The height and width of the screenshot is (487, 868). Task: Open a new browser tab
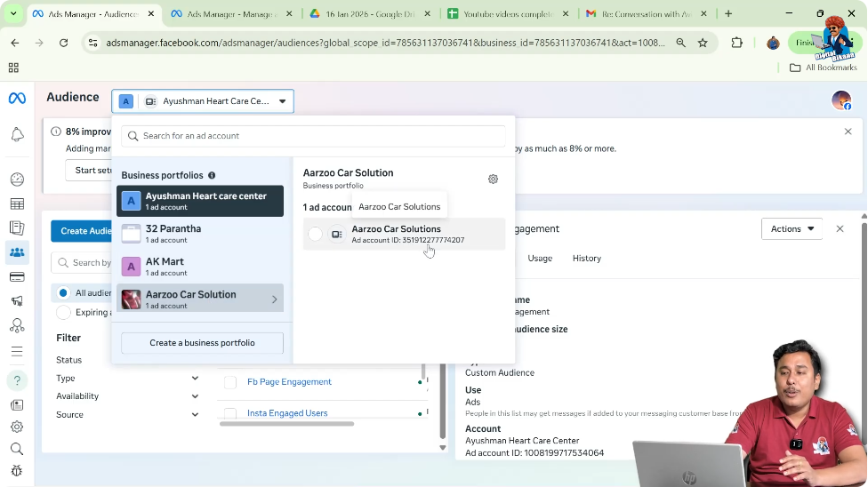click(728, 14)
